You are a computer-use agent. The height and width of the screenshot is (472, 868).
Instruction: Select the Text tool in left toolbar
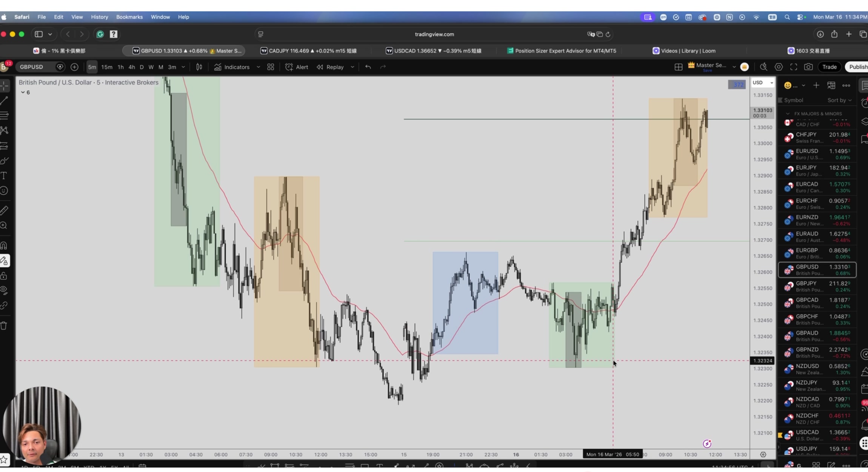coord(4,176)
